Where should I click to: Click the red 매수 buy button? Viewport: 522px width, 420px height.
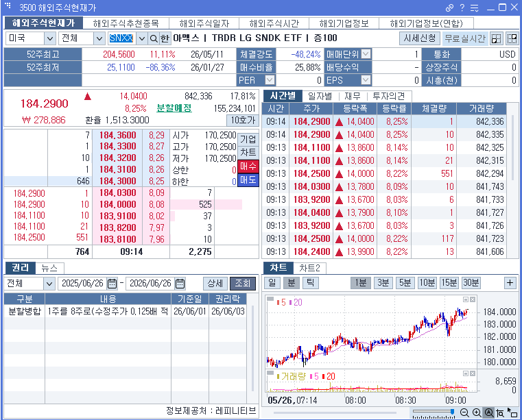pos(248,166)
